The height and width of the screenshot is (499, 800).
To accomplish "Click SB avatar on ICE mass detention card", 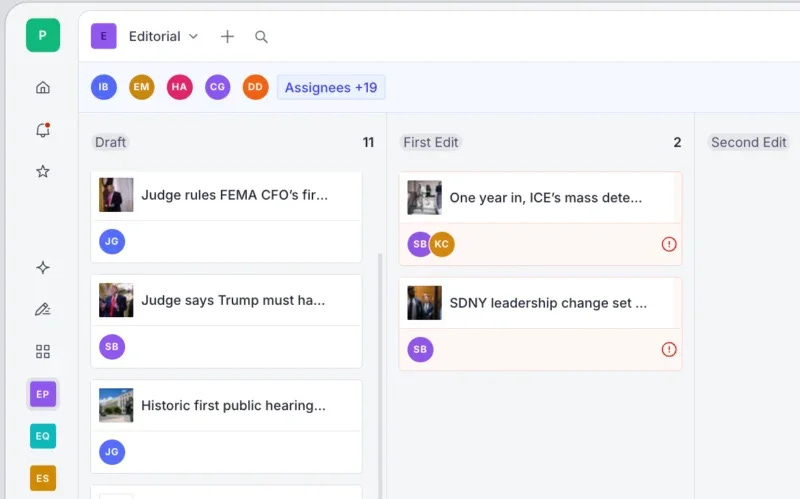I will [418, 244].
